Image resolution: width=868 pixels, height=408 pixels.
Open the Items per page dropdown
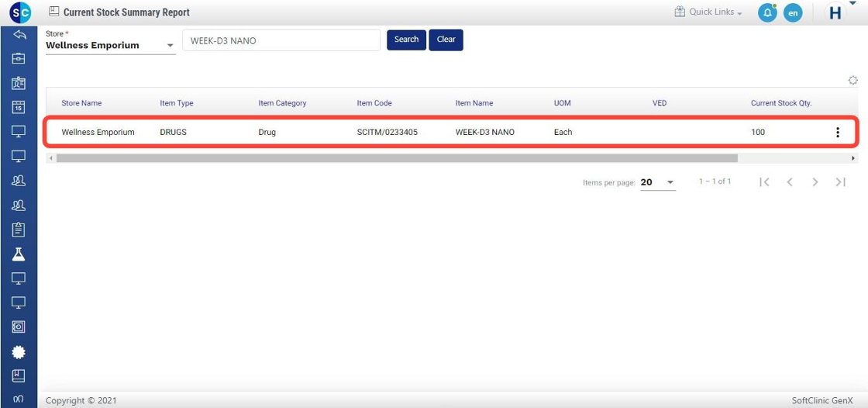658,182
